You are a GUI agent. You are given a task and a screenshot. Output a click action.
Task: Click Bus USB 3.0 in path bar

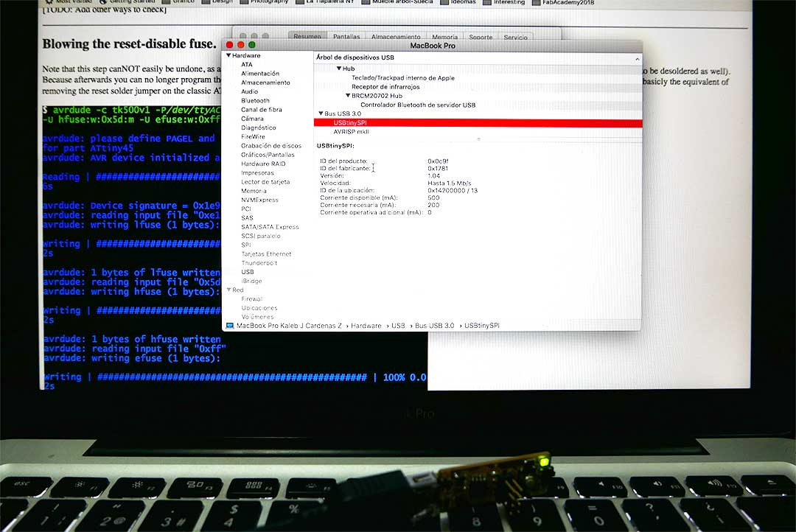(435, 326)
